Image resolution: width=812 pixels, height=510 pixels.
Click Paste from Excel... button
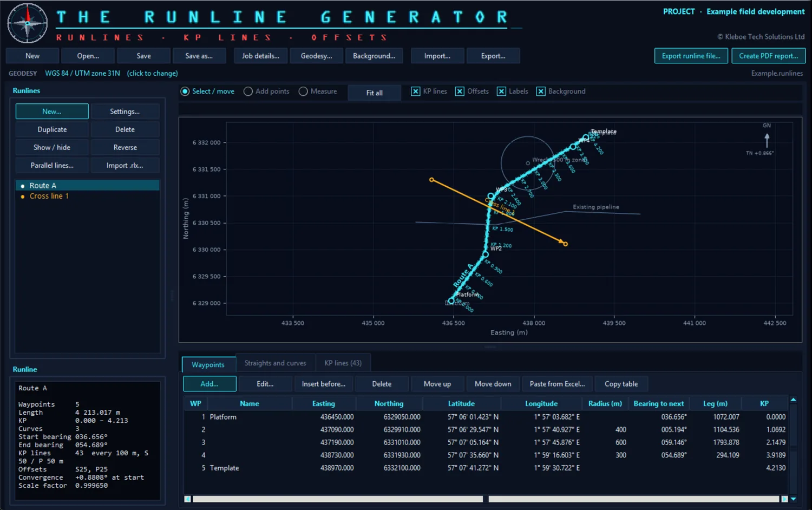[x=557, y=384]
